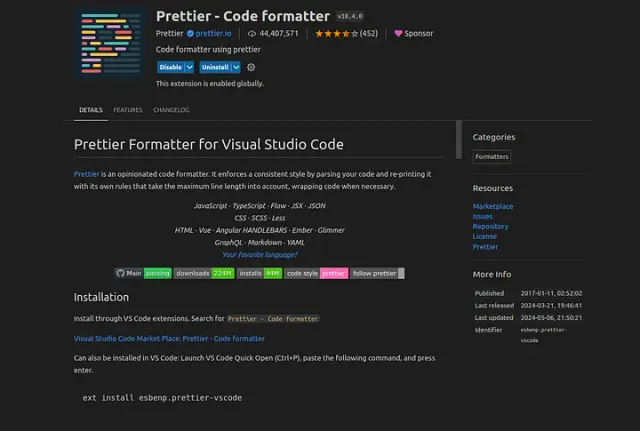The height and width of the screenshot is (431, 640).
Task: Click the 'Prettier - Code formatter' title
Action: (x=243, y=16)
